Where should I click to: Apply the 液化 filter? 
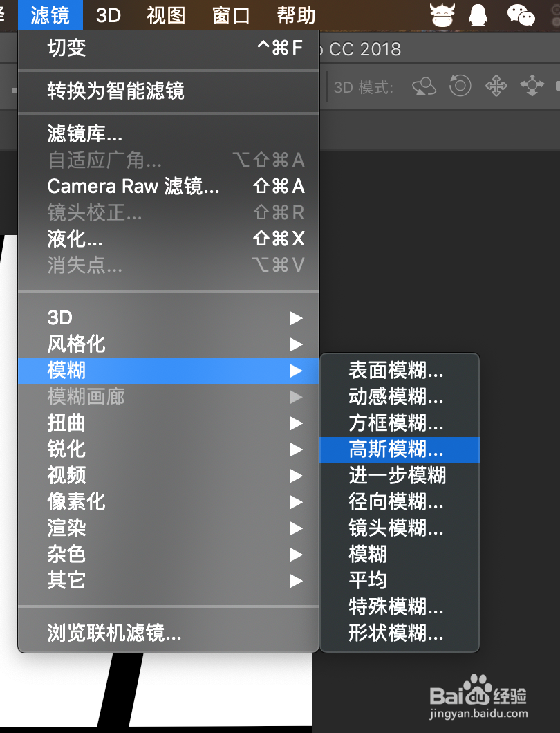tap(75, 239)
